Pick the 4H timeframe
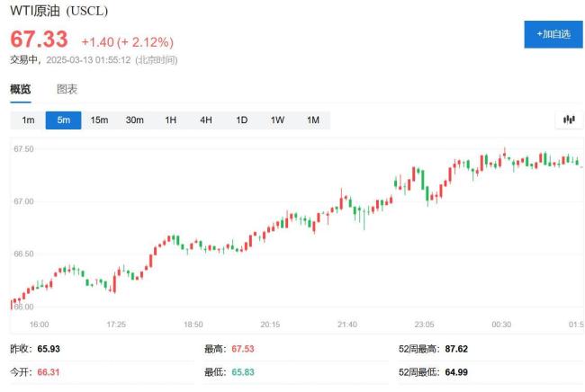Screen dimensions: 585x392 tap(205, 120)
